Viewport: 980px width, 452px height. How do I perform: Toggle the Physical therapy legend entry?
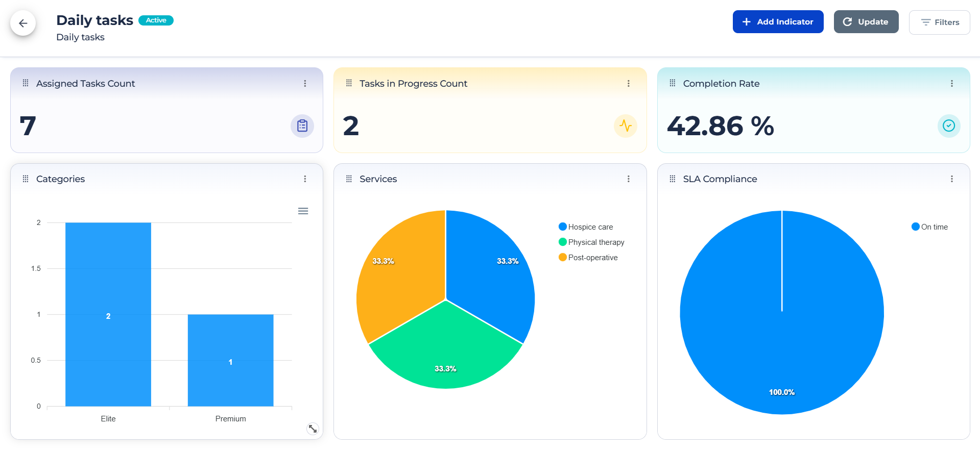(x=591, y=242)
